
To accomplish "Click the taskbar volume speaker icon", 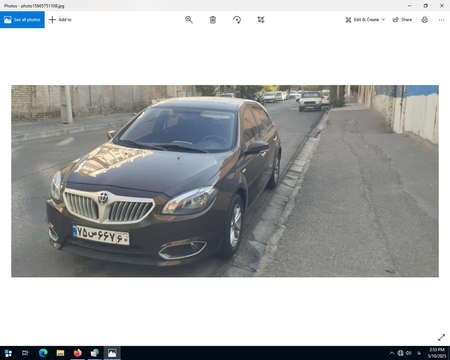I will click(x=409, y=353).
